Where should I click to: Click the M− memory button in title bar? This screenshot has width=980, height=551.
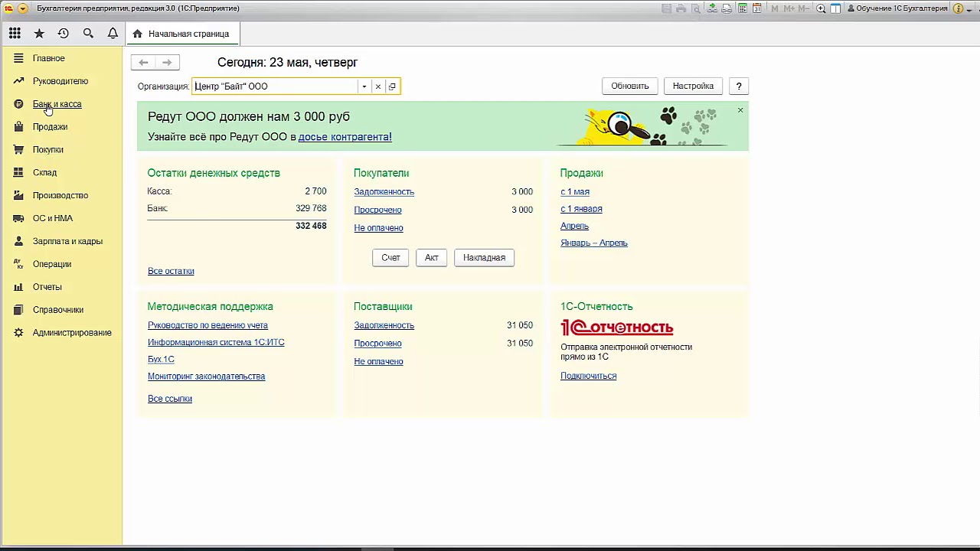click(803, 8)
